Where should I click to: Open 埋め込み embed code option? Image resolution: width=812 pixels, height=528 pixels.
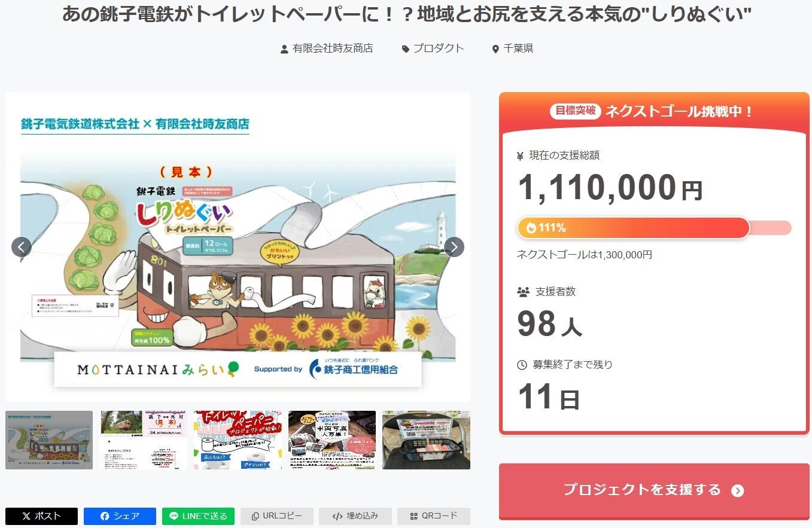355,516
